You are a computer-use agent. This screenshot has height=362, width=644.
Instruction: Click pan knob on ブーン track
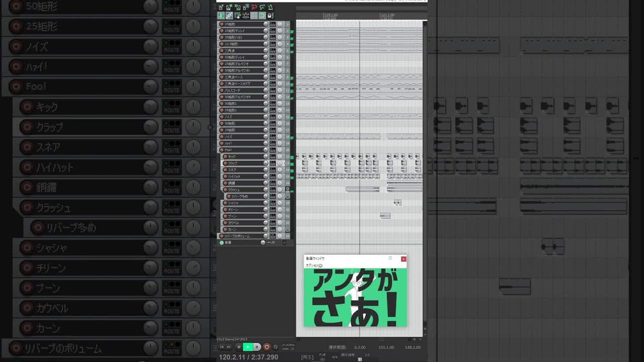coord(280,216)
